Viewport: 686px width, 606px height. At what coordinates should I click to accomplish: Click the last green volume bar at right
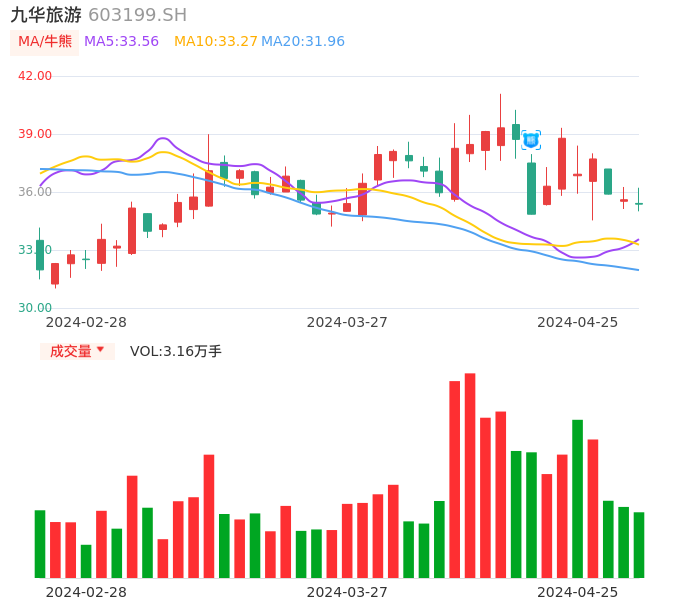pos(639,545)
